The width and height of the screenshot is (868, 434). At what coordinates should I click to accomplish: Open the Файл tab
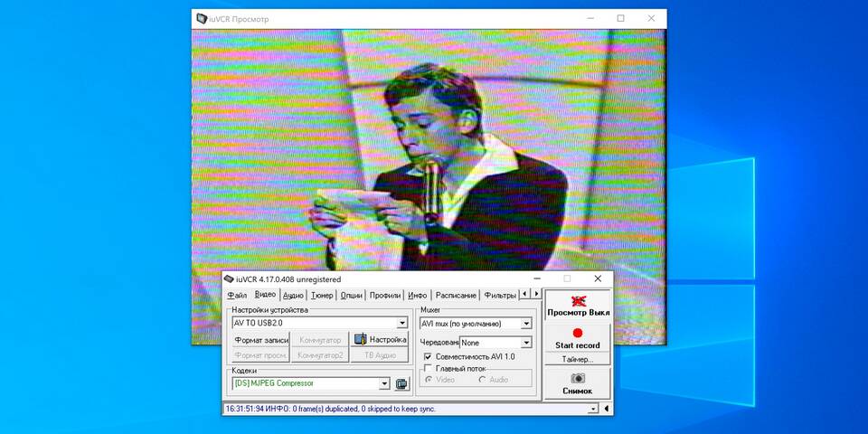237,296
